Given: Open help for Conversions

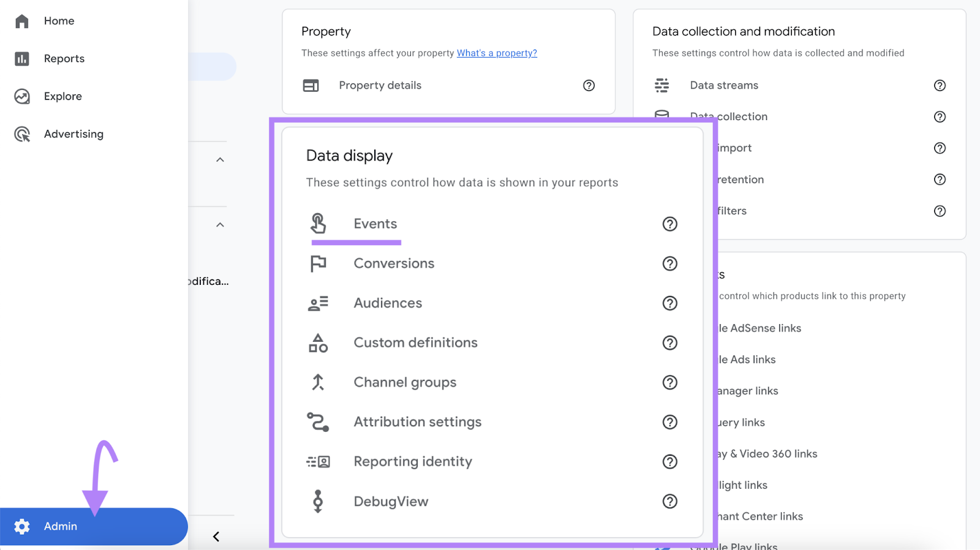Looking at the screenshot, I should [670, 264].
